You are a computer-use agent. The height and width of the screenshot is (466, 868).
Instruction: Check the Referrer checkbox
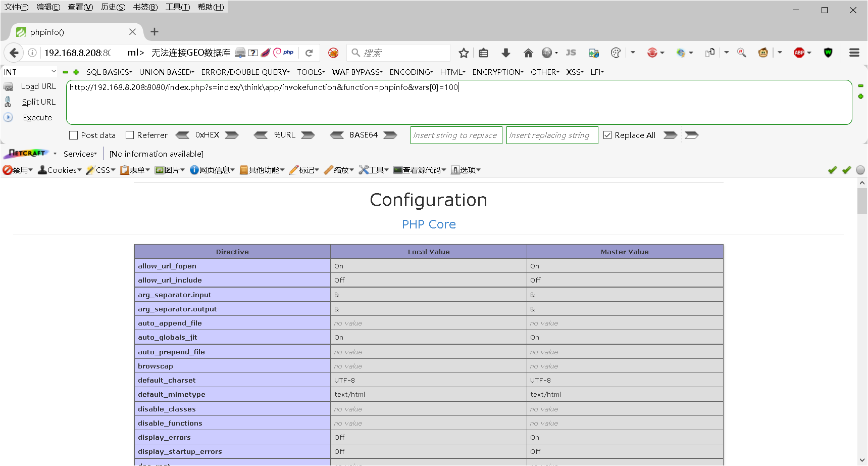pyautogui.click(x=130, y=135)
